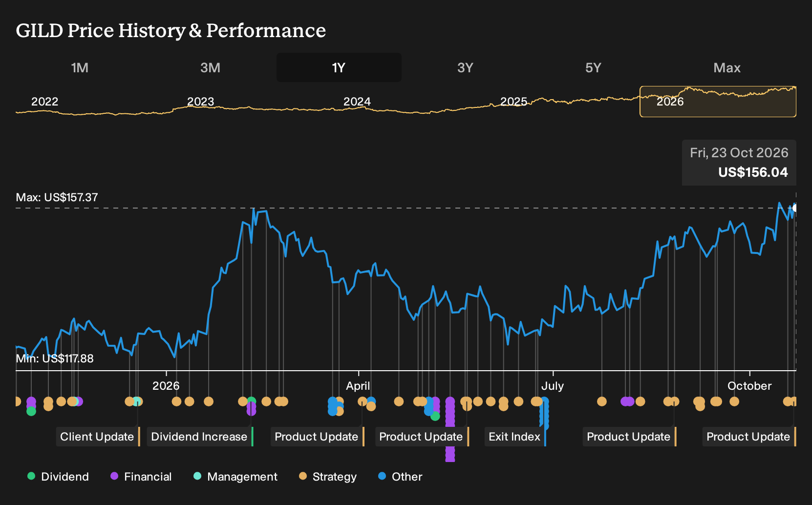Click the 'Min: US$117.88' label

[55, 358]
